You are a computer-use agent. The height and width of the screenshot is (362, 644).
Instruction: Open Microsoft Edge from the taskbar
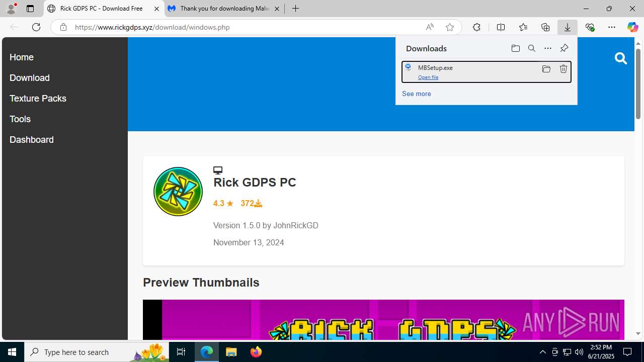coord(207,352)
